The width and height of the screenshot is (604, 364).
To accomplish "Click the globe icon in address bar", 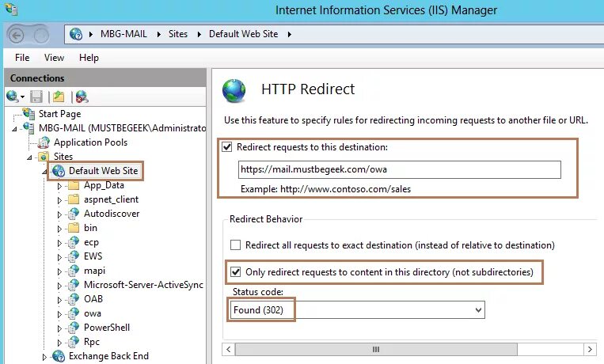I will [x=76, y=34].
